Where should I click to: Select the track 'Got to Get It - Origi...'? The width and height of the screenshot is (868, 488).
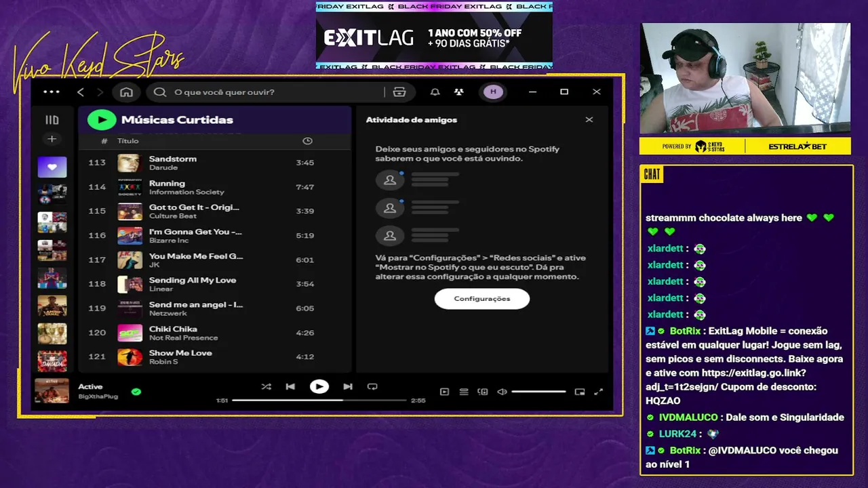point(194,207)
